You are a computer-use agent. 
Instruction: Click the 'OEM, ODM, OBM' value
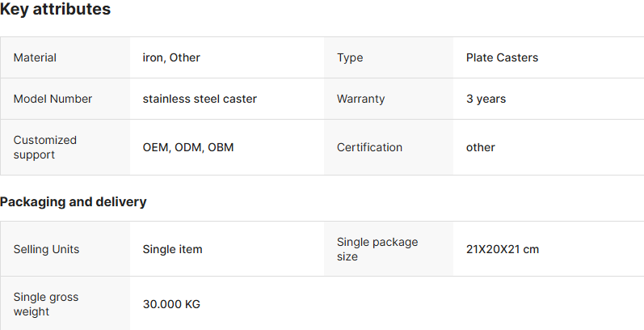188,147
